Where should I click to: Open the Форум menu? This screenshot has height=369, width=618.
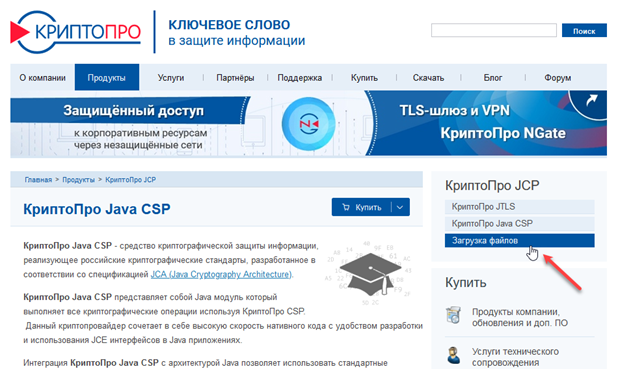tap(558, 78)
